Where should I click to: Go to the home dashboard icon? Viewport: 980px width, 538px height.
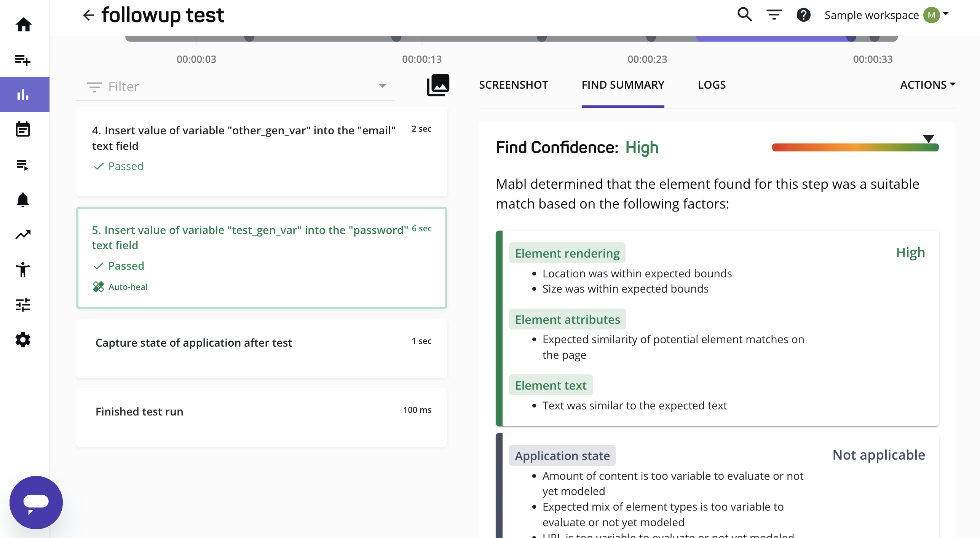[x=24, y=25]
